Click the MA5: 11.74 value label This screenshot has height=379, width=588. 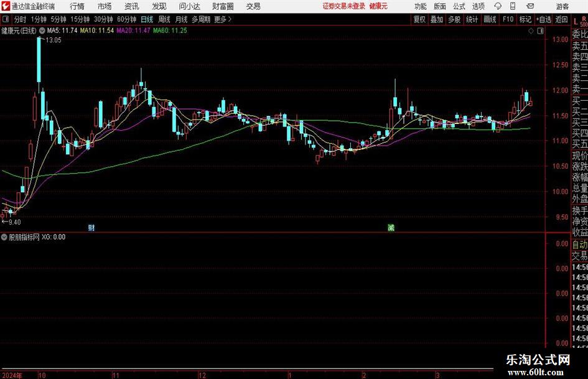pos(62,30)
